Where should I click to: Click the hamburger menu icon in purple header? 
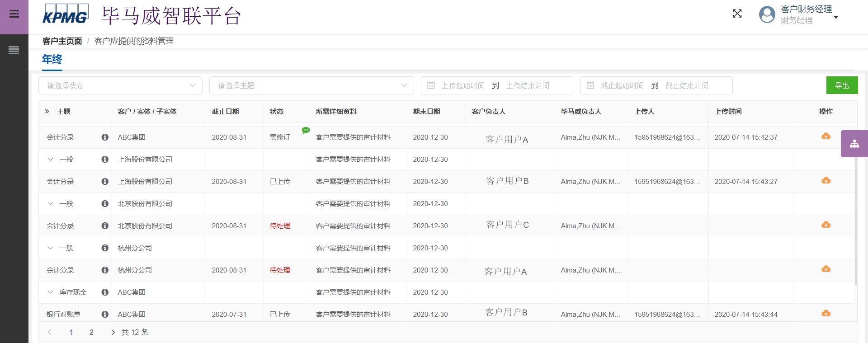coord(14,14)
